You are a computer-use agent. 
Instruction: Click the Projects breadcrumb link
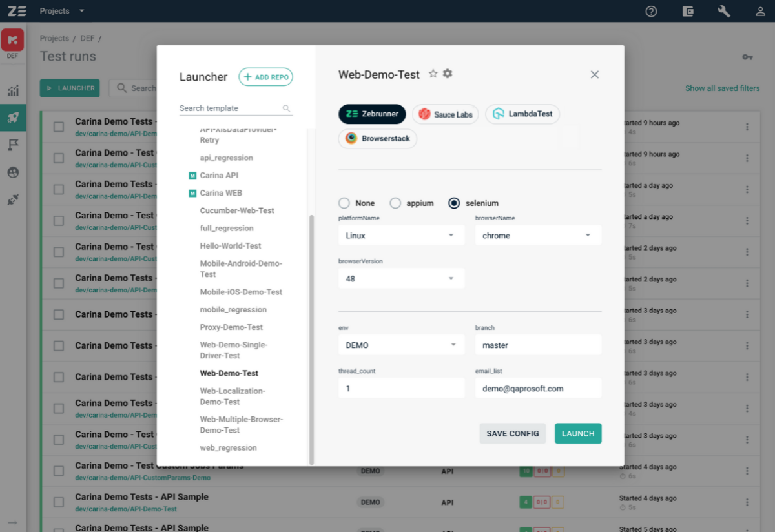pos(54,39)
